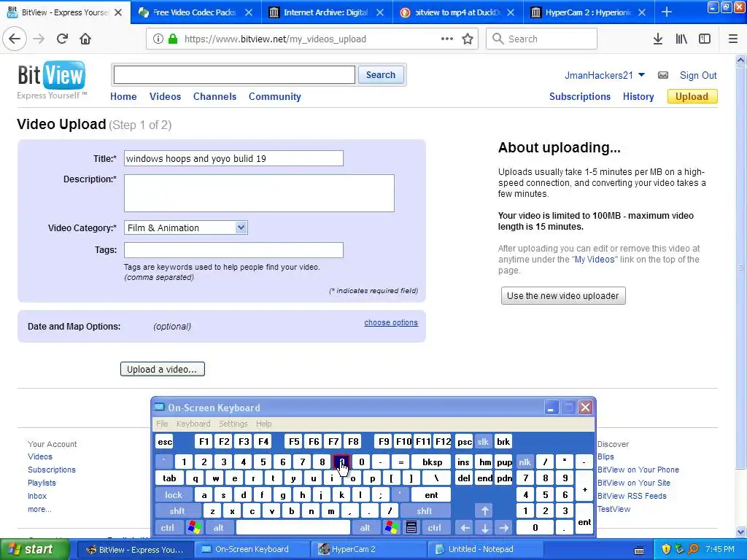Click the page vertical scrollbar
The height and width of the screenshot is (560, 747).
741,267
